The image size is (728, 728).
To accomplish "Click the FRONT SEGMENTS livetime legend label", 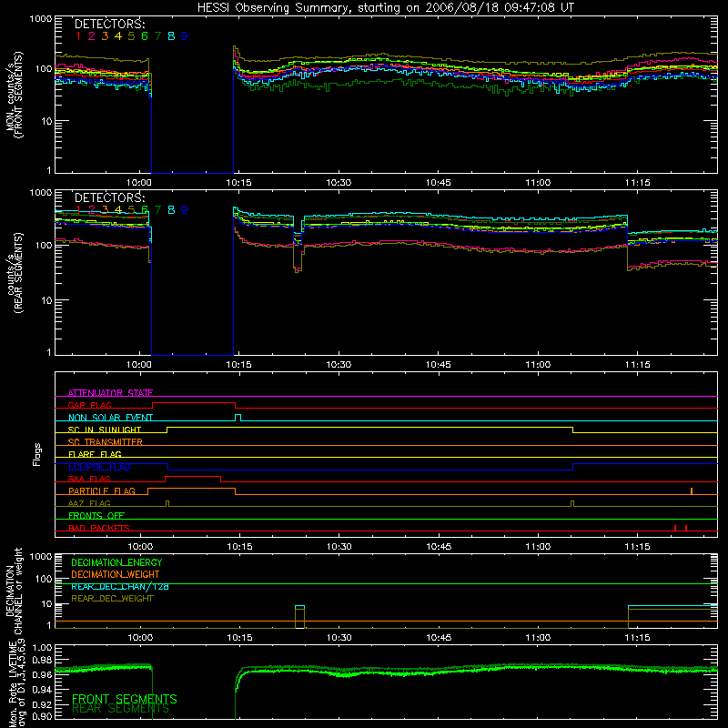I will click(x=125, y=699).
